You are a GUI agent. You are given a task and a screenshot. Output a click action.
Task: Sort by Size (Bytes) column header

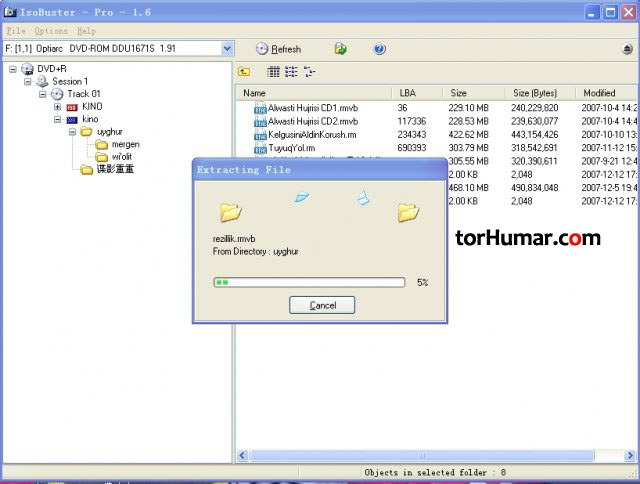[x=540, y=93]
